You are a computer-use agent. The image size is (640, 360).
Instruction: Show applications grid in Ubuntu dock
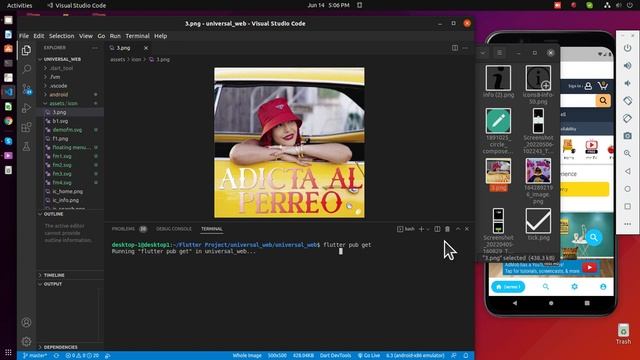[8, 352]
